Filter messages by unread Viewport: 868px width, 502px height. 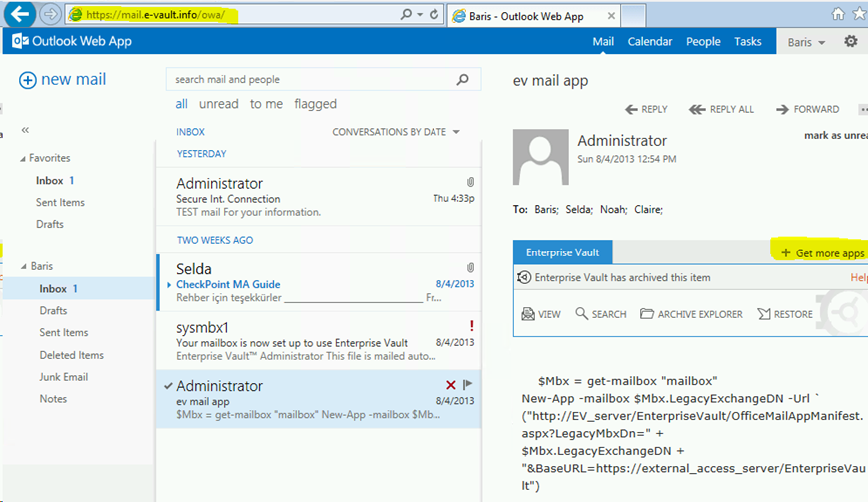(x=218, y=104)
